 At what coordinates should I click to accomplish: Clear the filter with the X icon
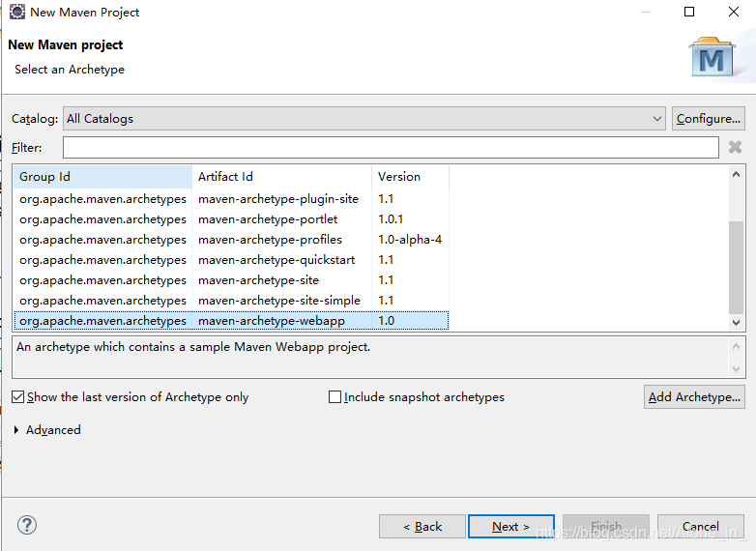coord(735,147)
